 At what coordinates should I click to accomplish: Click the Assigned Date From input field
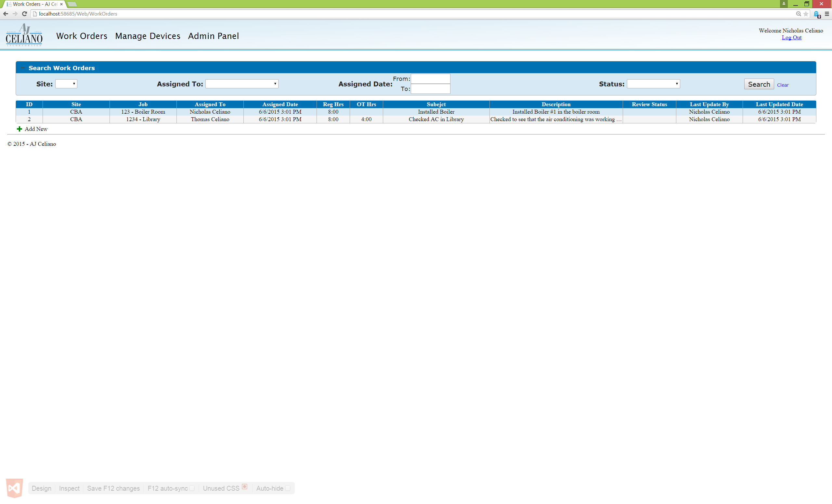tap(430, 79)
